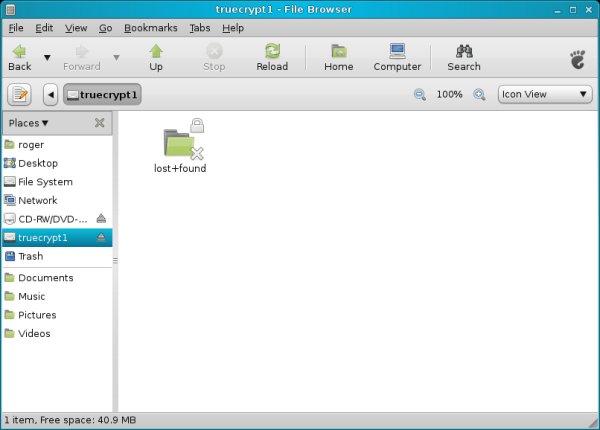Screen dimensions: 600x430
Task: Open the Go menu
Action: (x=105, y=28)
